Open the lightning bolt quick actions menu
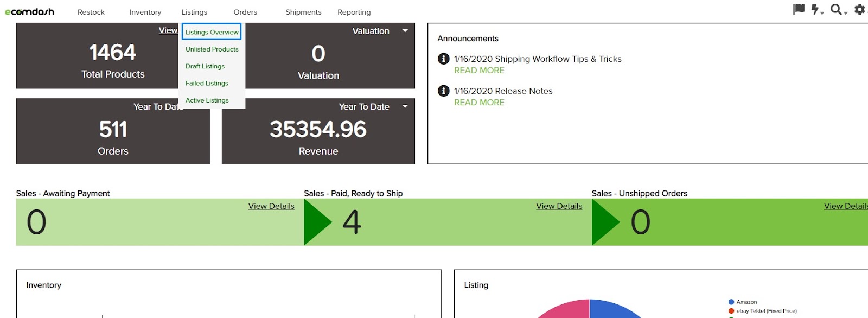Viewport: 868px width, 318px height. (x=816, y=9)
